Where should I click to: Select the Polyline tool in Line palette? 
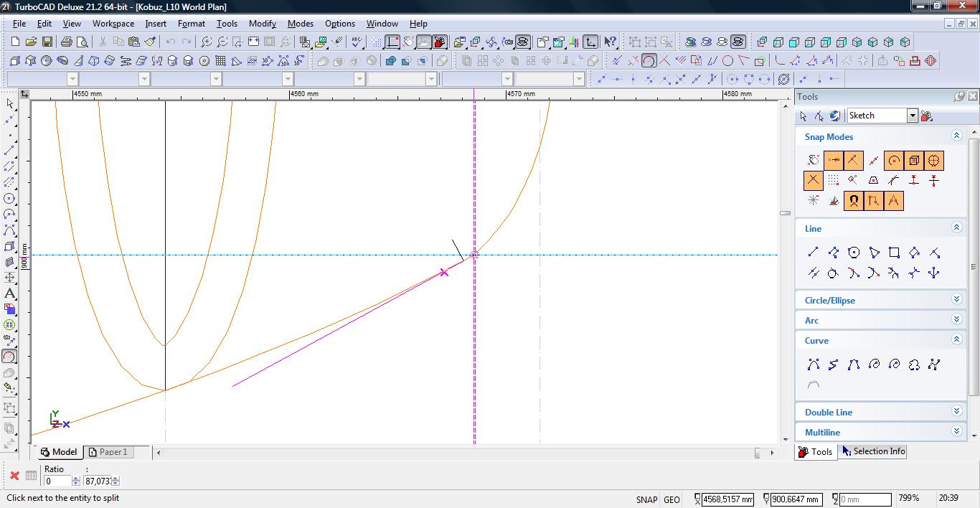click(834, 252)
